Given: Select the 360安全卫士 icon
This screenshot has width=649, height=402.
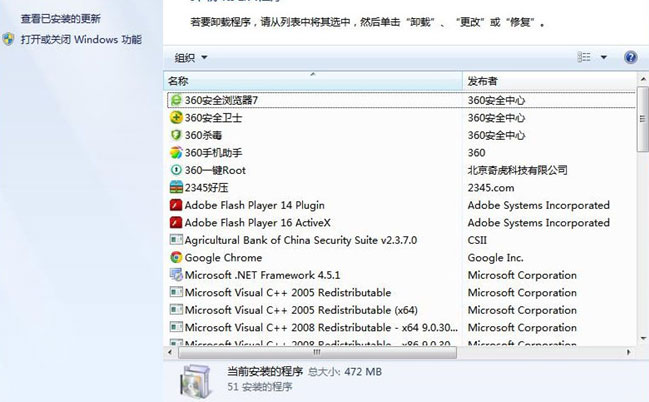Looking at the screenshot, I should (x=176, y=118).
